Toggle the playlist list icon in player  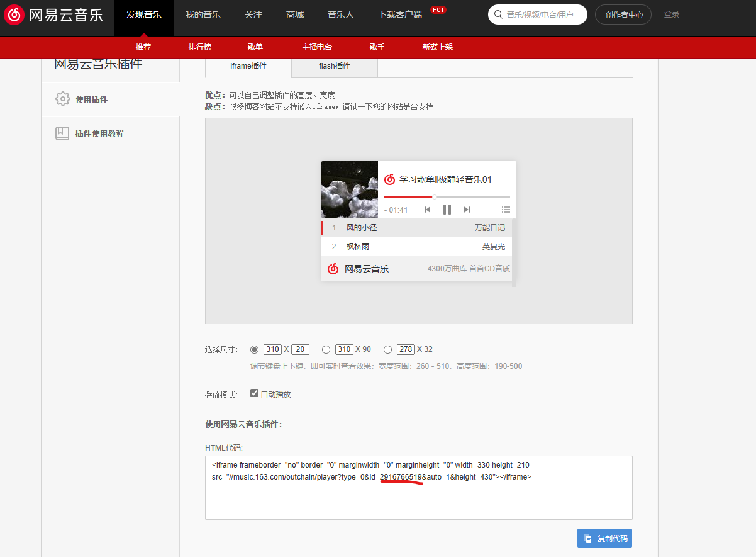click(x=506, y=210)
